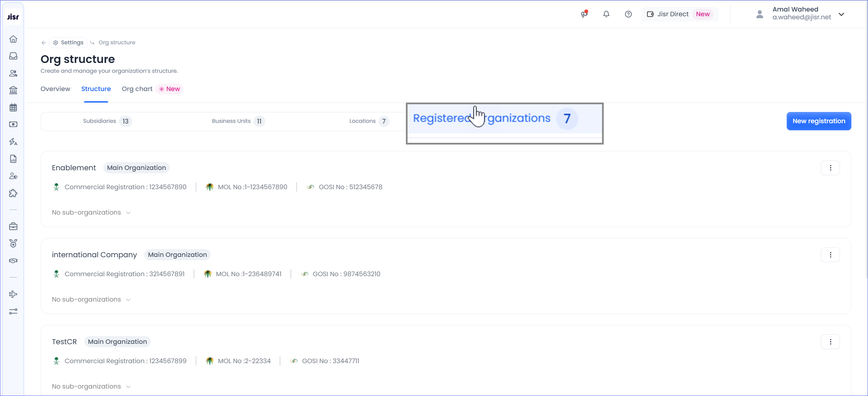Click the announcements megaphone icon
This screenshot has width=868, height=396.
[584, 14]
